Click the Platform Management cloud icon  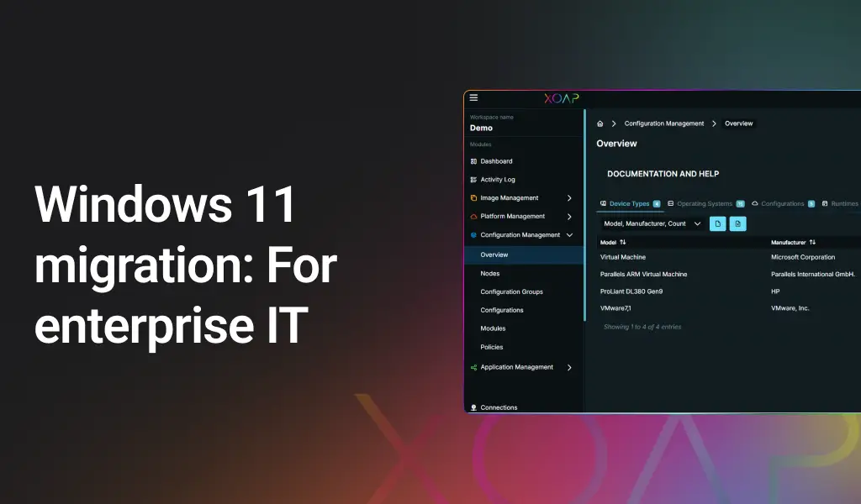point(473,216)
